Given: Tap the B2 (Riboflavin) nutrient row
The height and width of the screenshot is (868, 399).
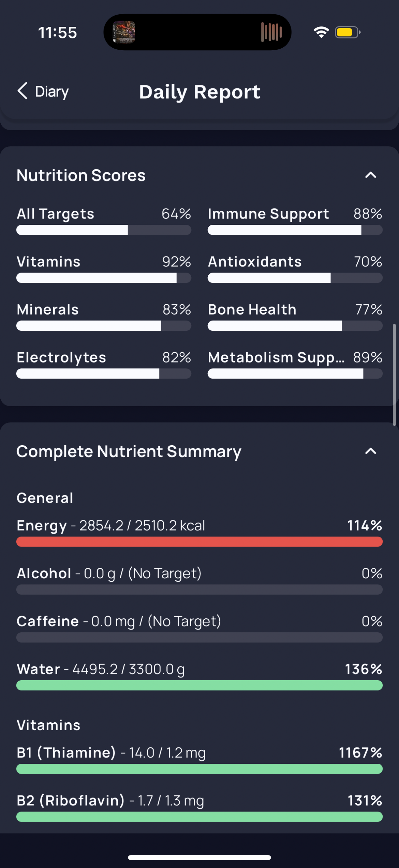Looking at the screenshot, I should pos(199,807).
